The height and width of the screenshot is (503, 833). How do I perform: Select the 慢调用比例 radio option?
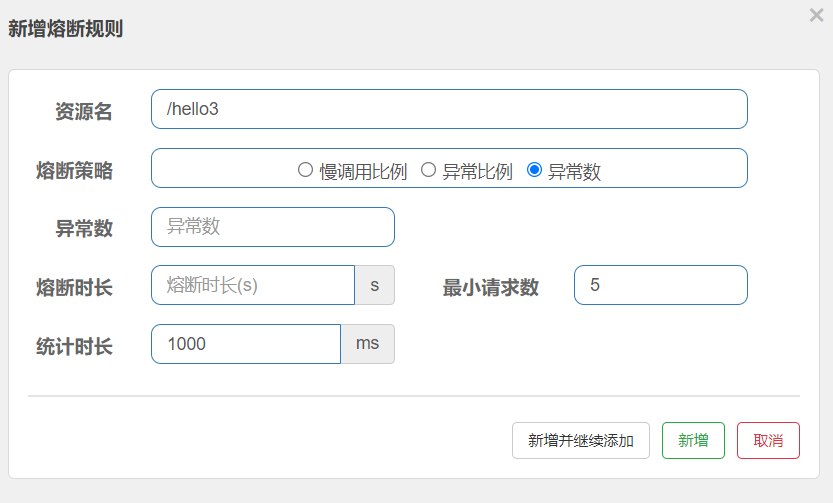(x=305, y=170)
